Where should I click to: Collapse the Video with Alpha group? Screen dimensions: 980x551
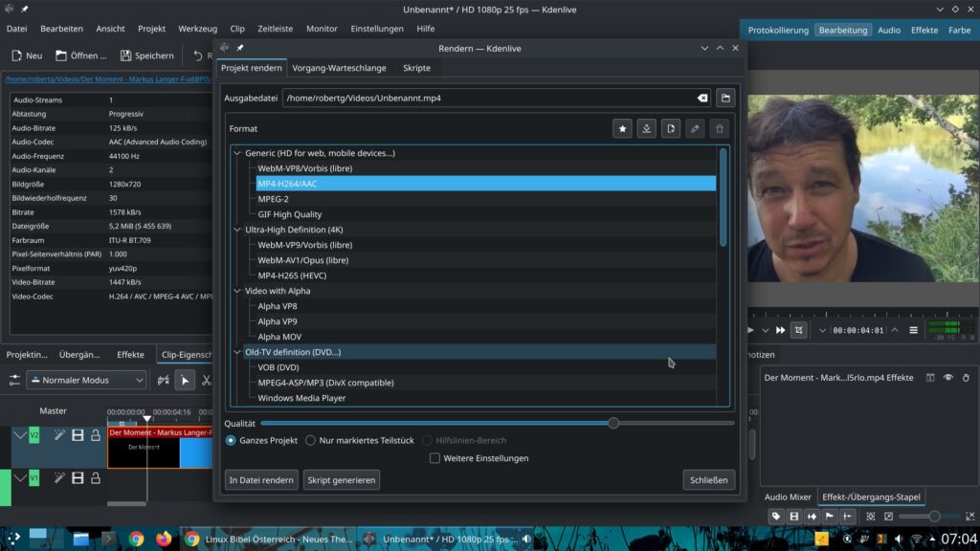237,291
